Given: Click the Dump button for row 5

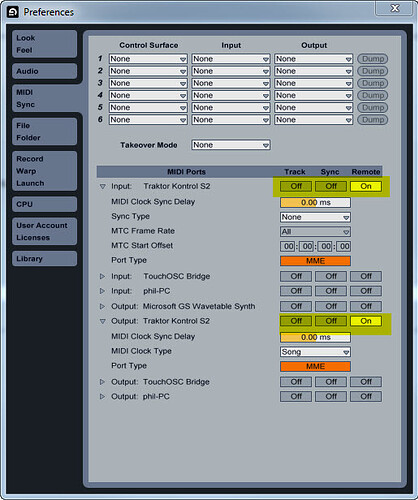Looking at the screenshot, I should (x=373, y=108).
